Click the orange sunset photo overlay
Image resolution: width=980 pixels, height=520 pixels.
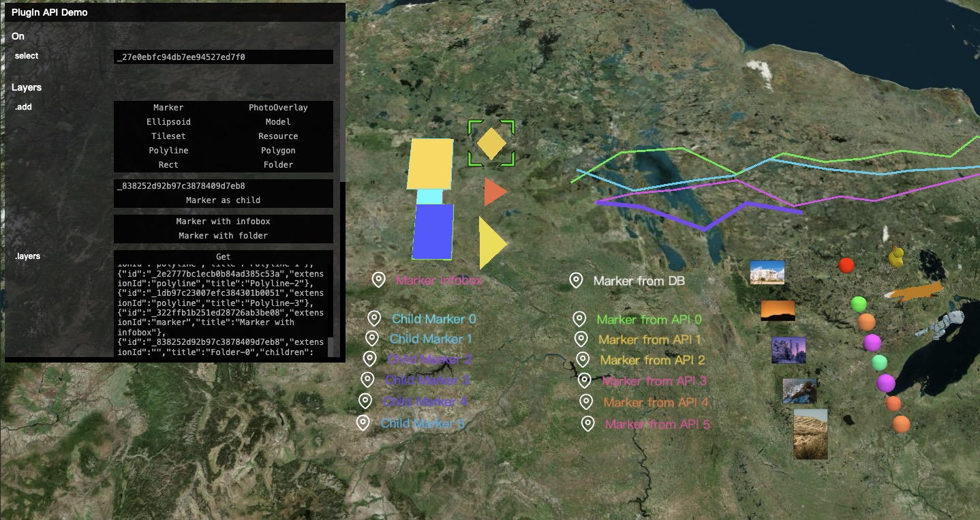[778, 310]
